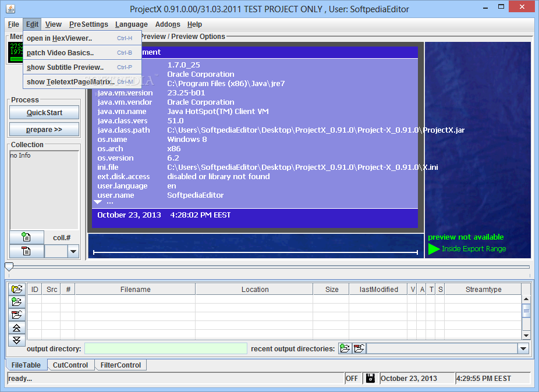Click the Src column header

52,289
